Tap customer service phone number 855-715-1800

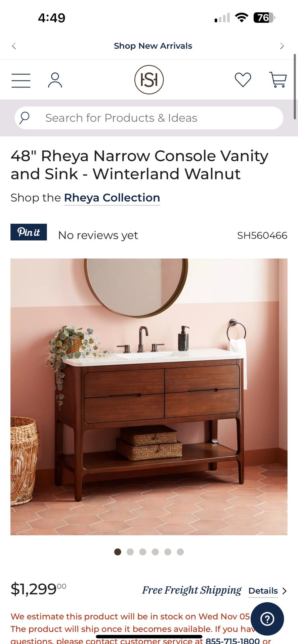click(x=232, y=641)
